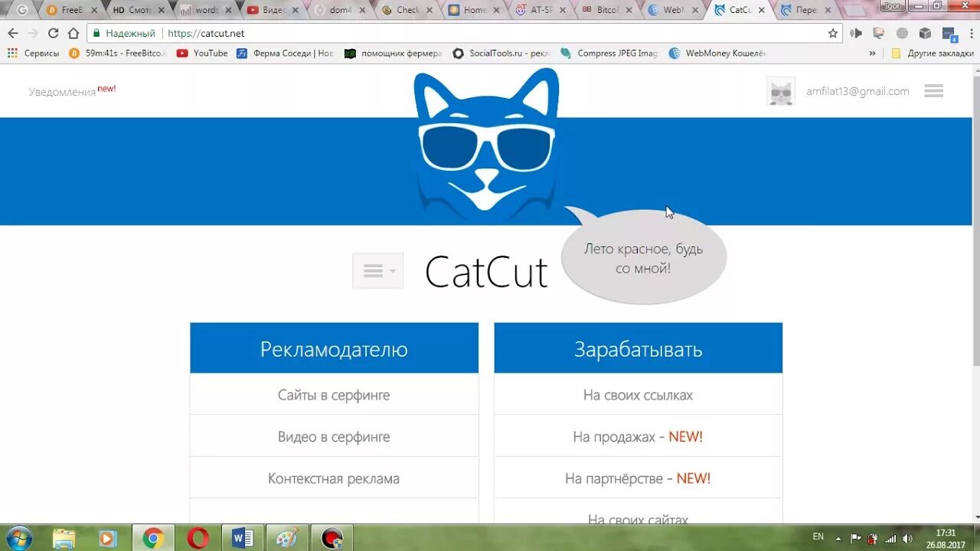Open the Windows Start menu
This screenshot has width=980, height=551.
pos(18,538)
